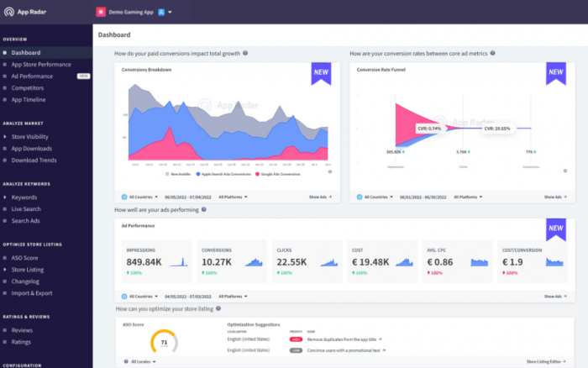Click help icon next to ads performing heading
This screenshot has height=368, width=588.
pyautogui.click(x=203, y=209)
